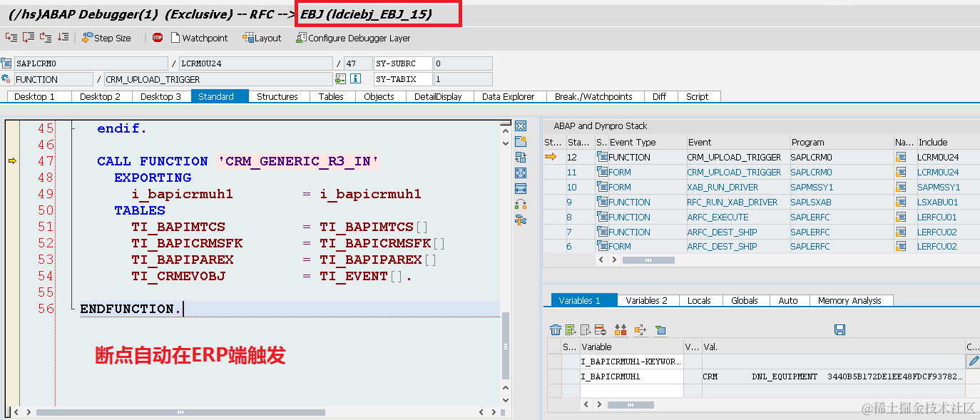The height and width of the screenshot is (420, 980).
Task: Open the Objects tab
Action: [379, 96]
